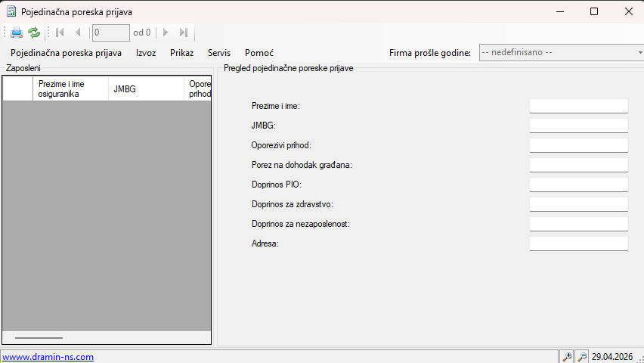Open wwww.dramin-ns.com link

[x=48, y=357]
